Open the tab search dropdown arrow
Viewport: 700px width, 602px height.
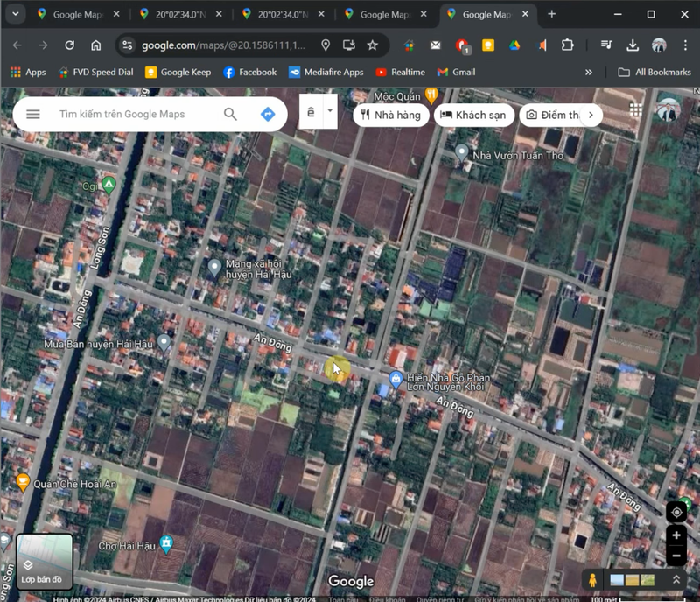point(16,14)
